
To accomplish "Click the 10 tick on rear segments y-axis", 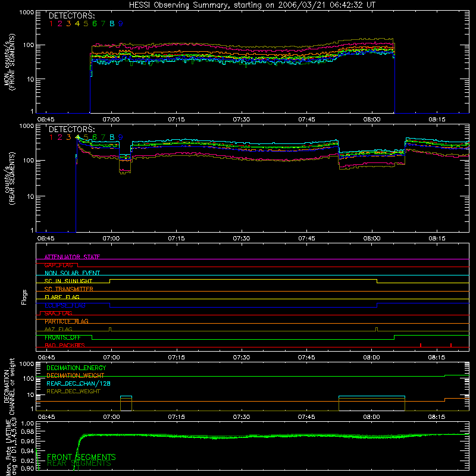I will [30, 196].
